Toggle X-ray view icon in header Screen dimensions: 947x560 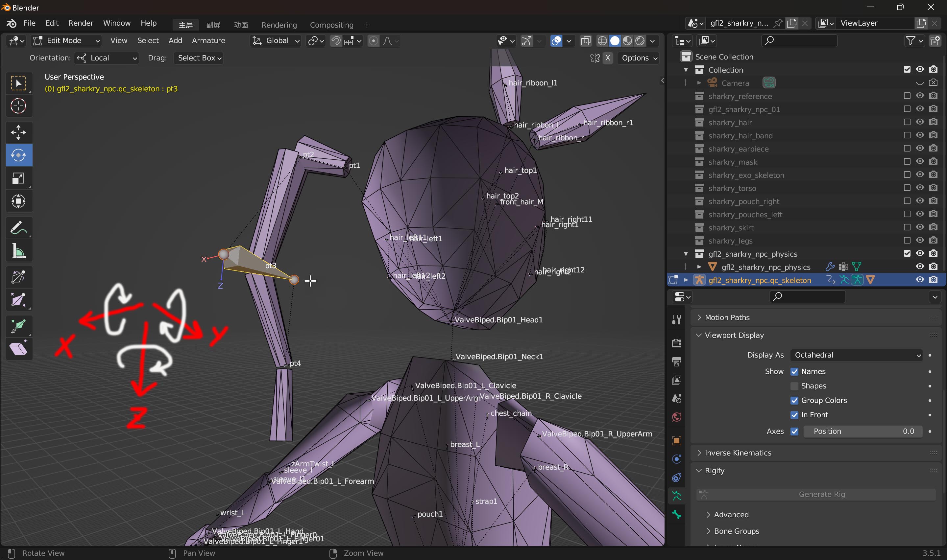[x=585, y=41]
